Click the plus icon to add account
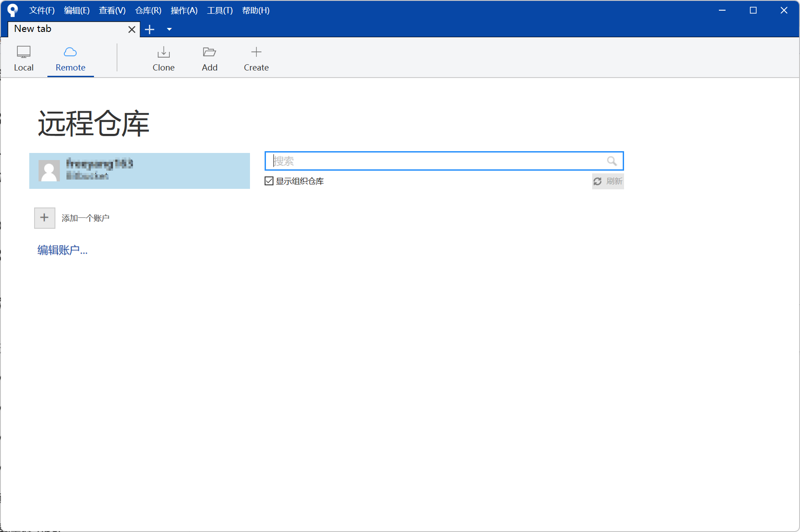 point(45,218)
